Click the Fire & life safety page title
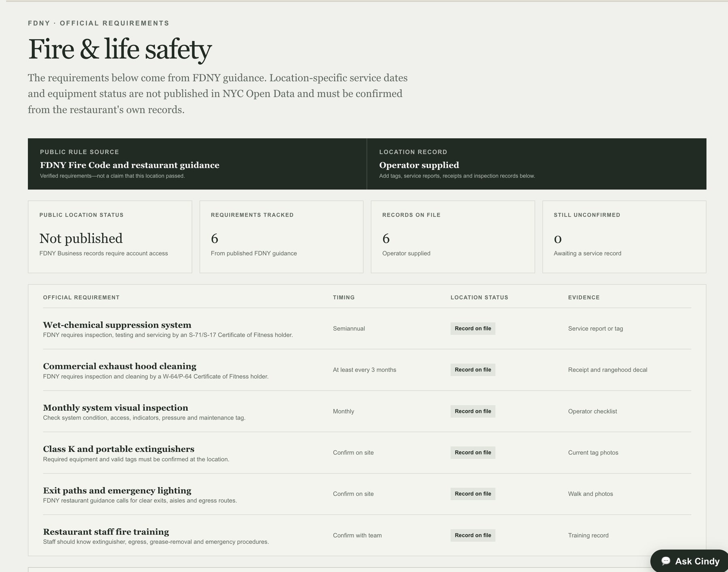Viewport: 728px width, 572px height. click(x=120, y=49)
